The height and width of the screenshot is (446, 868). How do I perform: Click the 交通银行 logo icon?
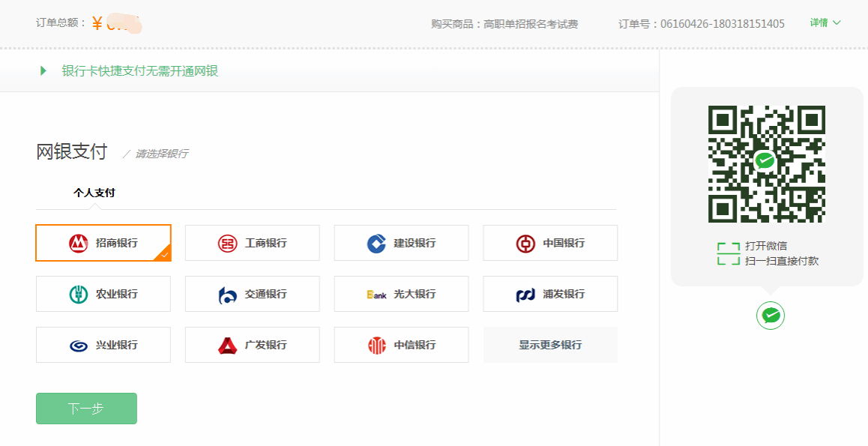(228, 295)
